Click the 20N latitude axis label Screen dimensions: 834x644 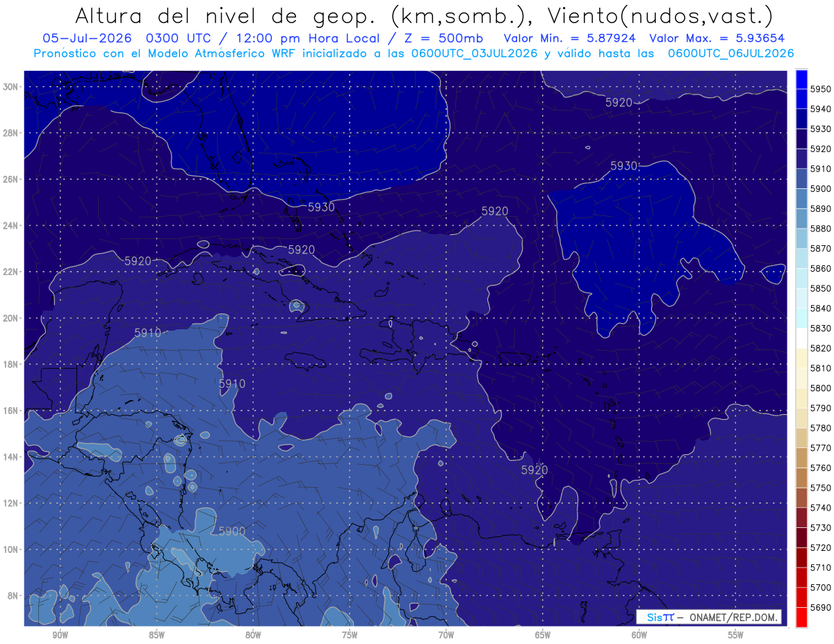click(x=12, y=318)
